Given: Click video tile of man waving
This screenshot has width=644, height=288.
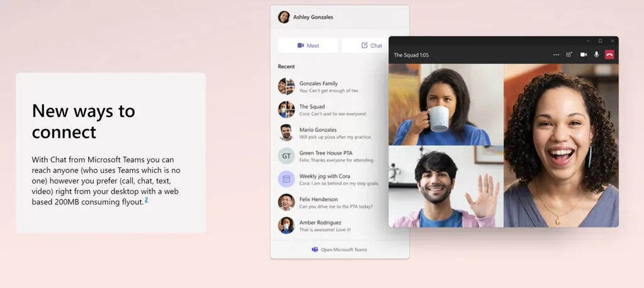Looking at the screenshot, I should tap(446, 187).
